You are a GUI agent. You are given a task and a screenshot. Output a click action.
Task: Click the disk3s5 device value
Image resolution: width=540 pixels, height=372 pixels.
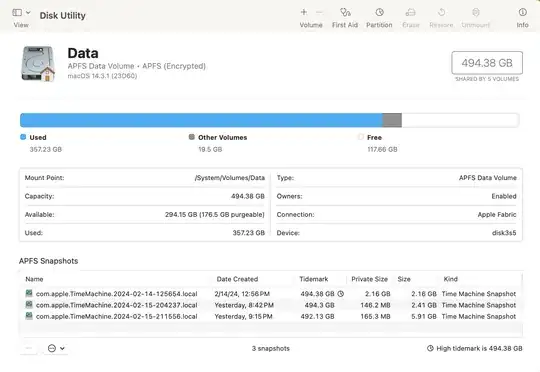[504, 233]
